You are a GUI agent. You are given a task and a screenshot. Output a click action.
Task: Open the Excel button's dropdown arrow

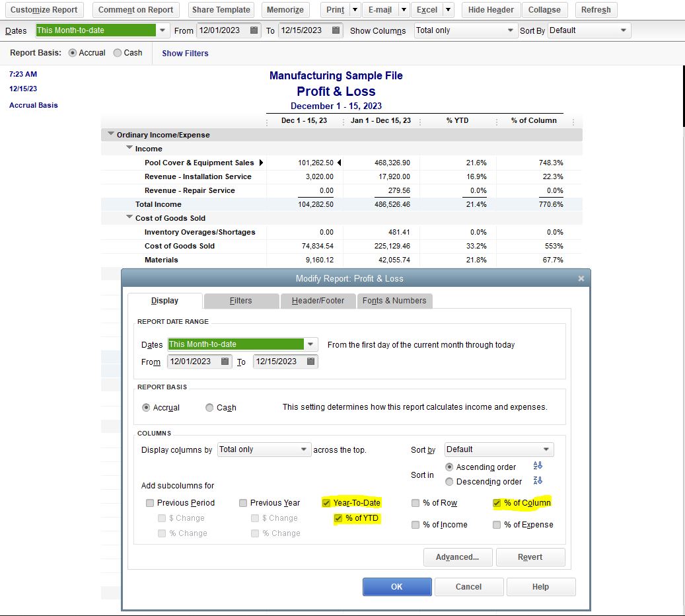pos(446,10)
